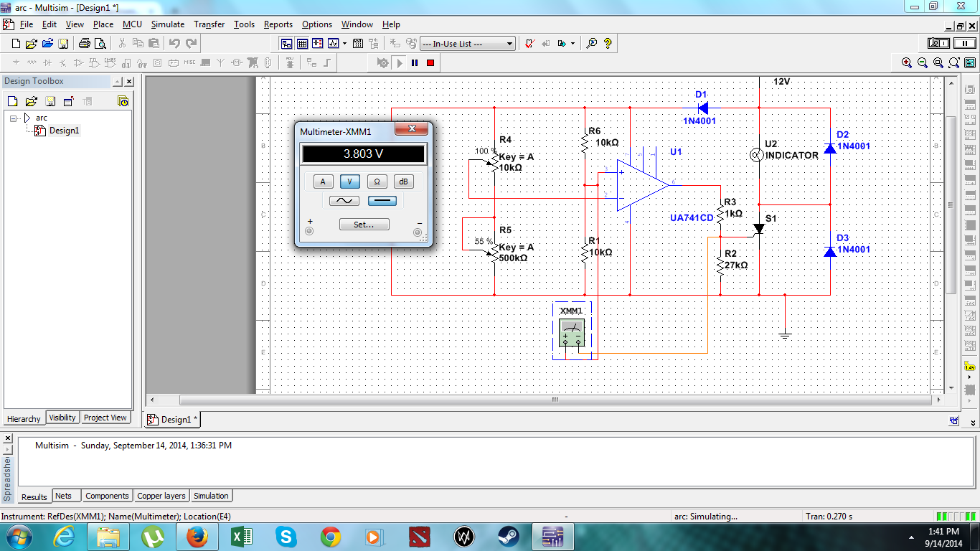
Task: Click the Design1 document tab below the canvas
Action: pos(172,420)
